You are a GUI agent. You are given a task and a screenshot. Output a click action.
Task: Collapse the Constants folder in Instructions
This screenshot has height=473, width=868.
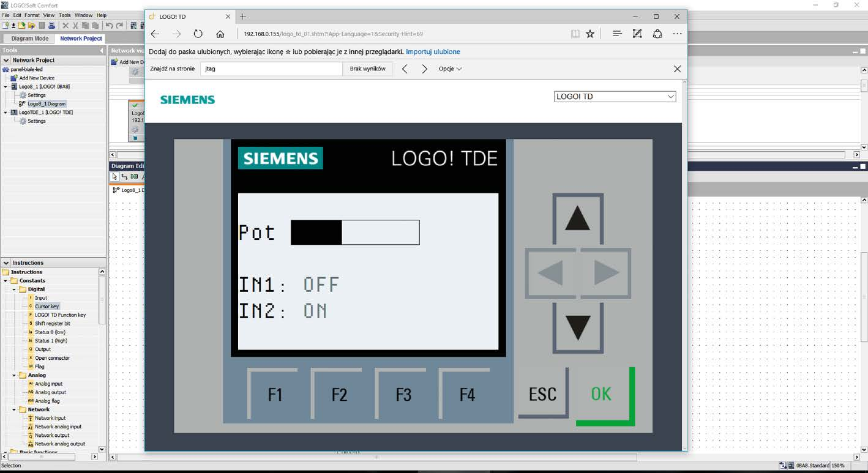pos(6,281)
